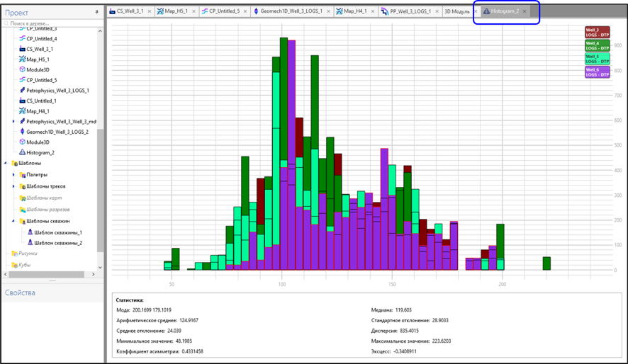Image resolution: width=628 pixels, height=364 pixels.
Task: Select Petrophysics_Well_3_Well_3_md row icon
Action: click(x=22, y=121)
